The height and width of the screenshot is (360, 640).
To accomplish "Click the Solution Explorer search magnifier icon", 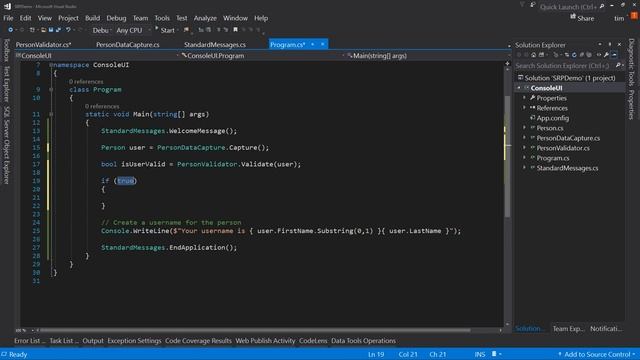I will coord(618,65).
